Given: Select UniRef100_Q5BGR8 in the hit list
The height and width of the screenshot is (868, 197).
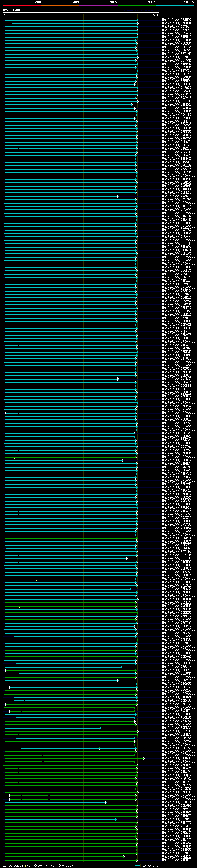Looking at the screenshot, I should (177, 436).
